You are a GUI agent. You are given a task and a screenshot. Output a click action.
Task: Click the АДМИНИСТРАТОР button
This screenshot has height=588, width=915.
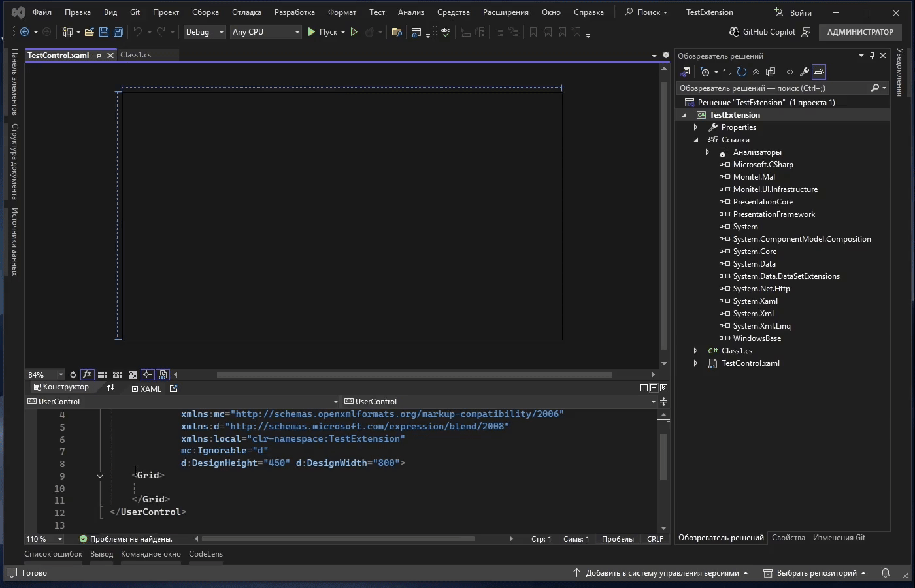click(860, 32)
